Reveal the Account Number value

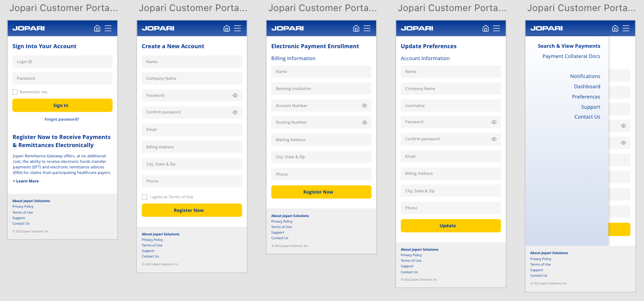point(365,105)
